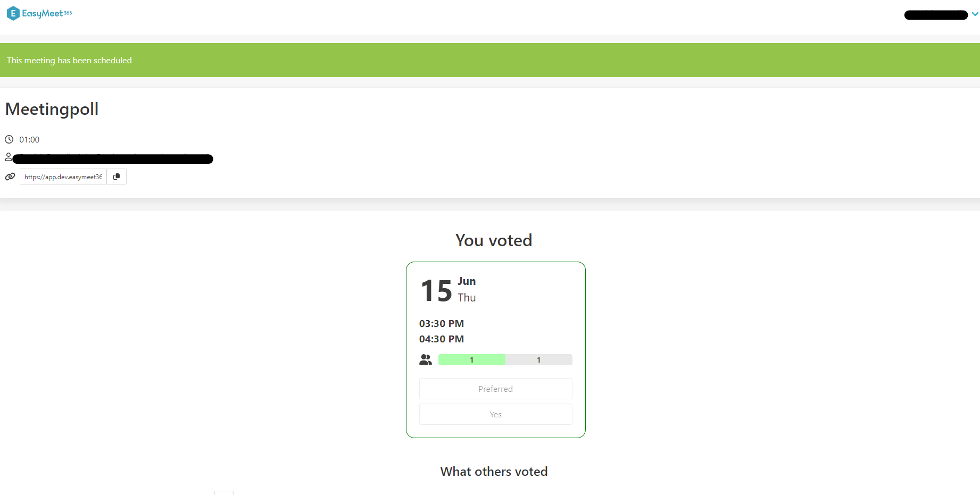
Task: Click the 15 Jun date on the card
Action: click(x=448, y=290)
